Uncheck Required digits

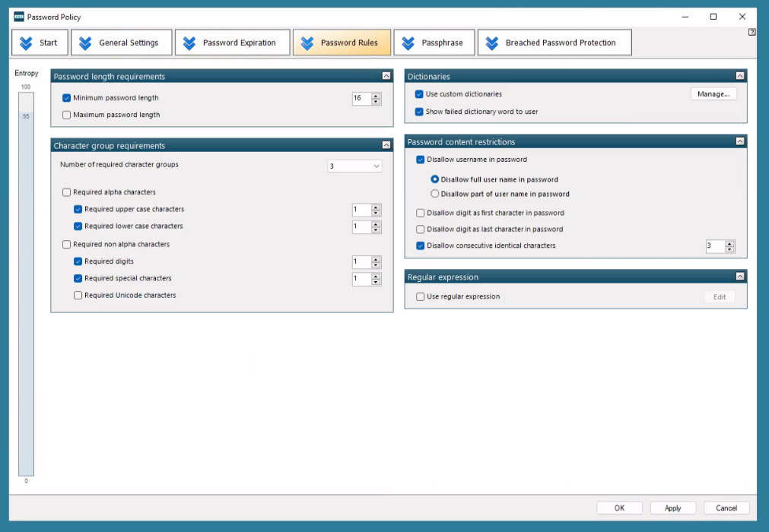[x=78, y=261]
